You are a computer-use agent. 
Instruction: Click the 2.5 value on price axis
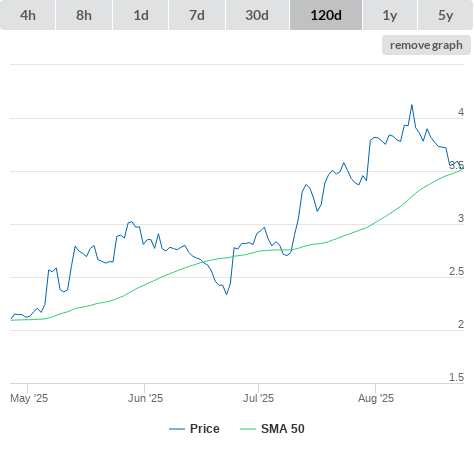456,271
